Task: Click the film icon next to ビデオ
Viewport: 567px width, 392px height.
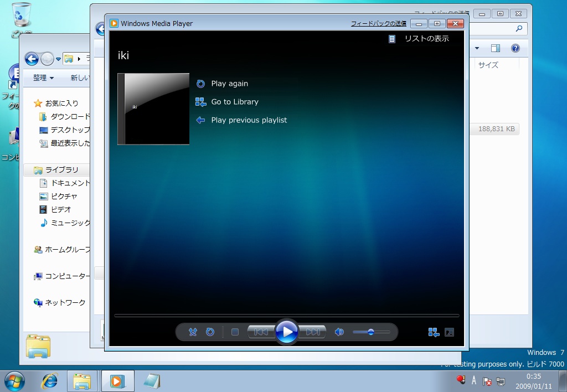Action: click(43, 210)
